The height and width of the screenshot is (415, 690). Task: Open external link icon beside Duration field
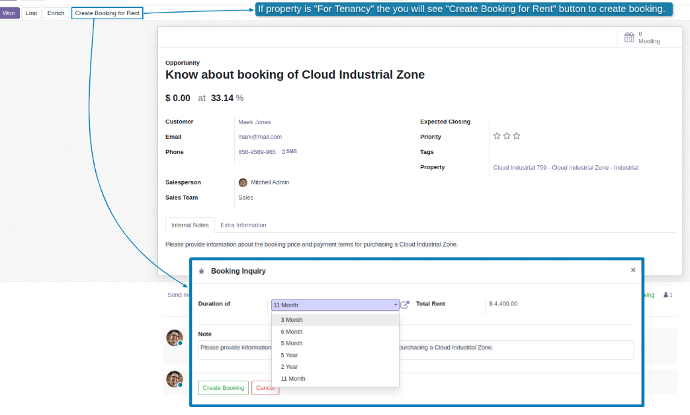tap(405, 304)
